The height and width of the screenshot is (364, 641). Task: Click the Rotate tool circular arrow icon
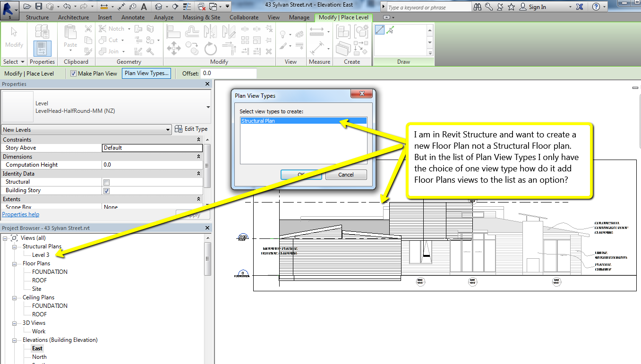[x=211, y=48]
